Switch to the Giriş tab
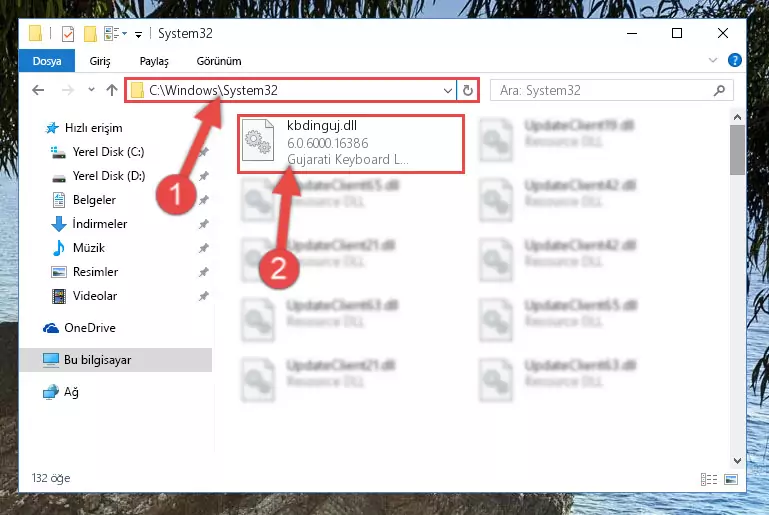 click(100, 61)
